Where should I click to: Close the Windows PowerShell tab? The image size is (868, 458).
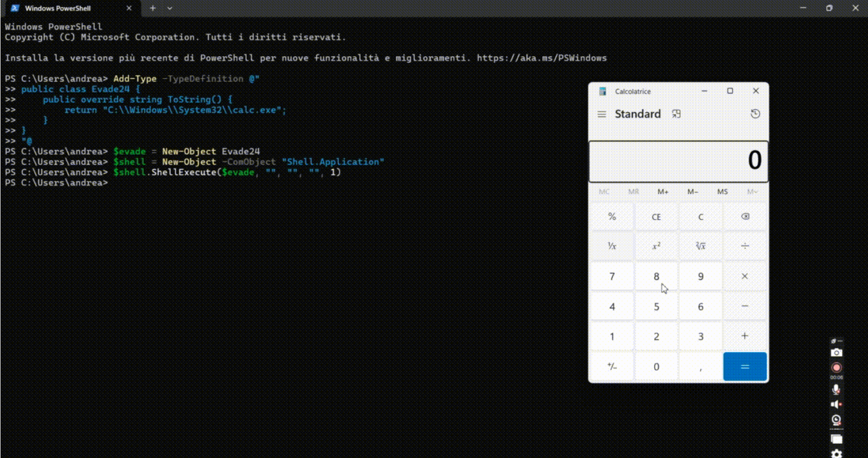pyautogui.click(x=129, y=8)
